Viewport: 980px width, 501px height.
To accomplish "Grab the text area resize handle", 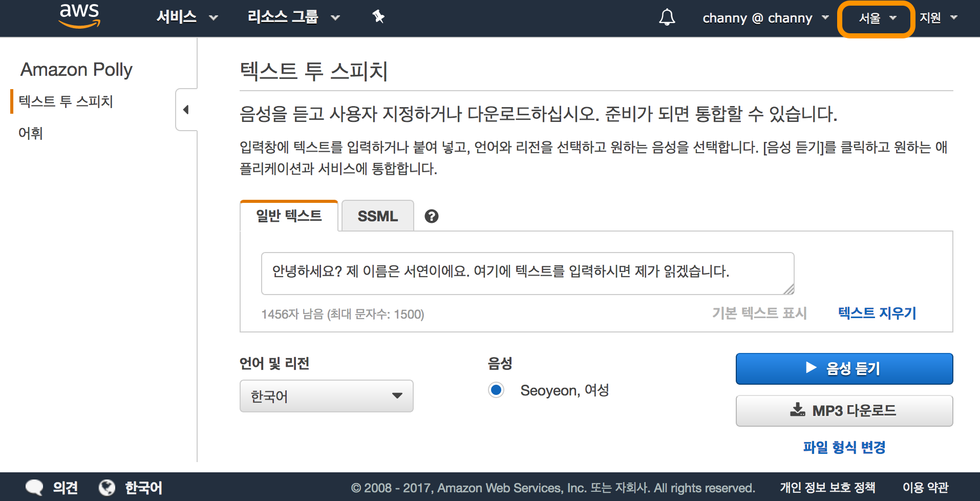I will [x=789, y=289].
